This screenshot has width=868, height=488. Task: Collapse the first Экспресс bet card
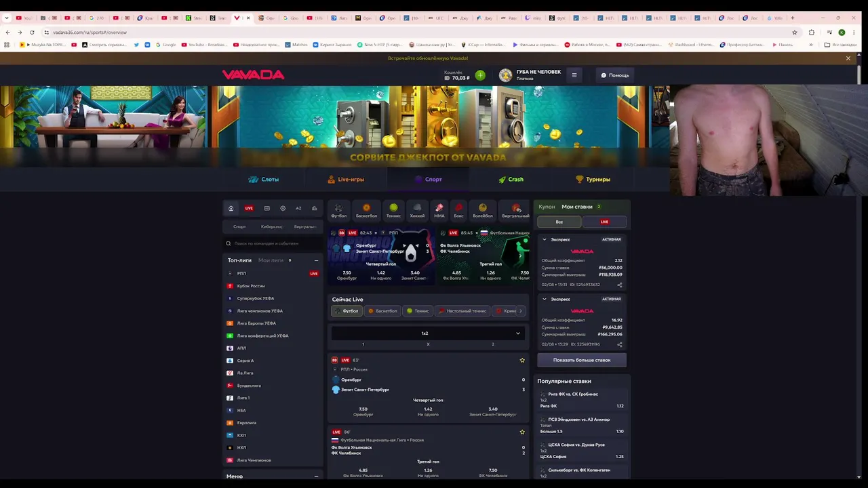pyautogui.click(x=544, y=239)
